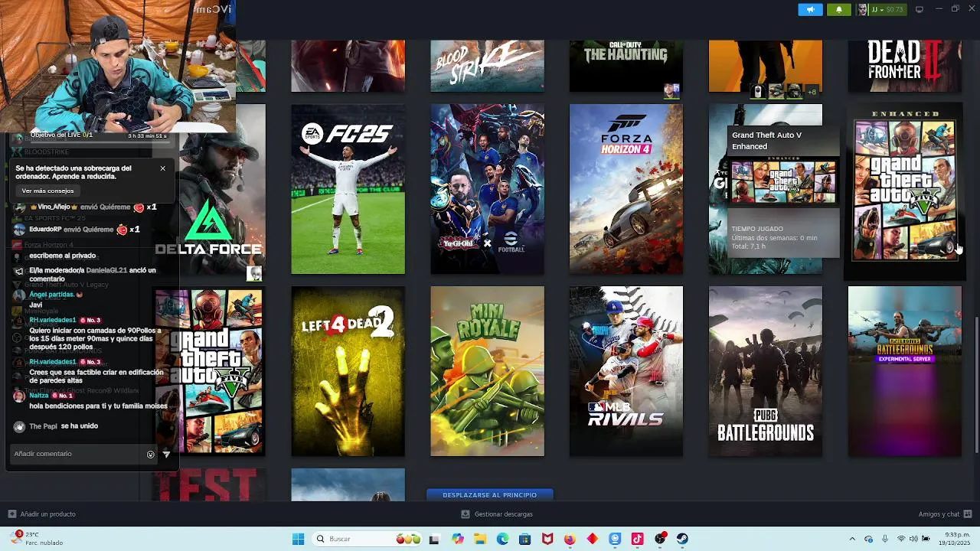Open TikTok from the taskbar

click(637, 539)
